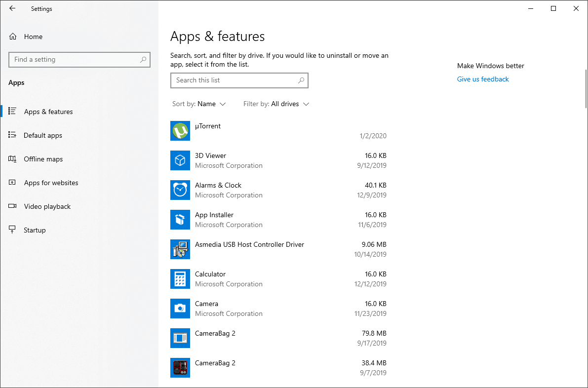The width and height of the screenshot is (588, 388).
Task: Open the Filter by All drives dropdown
Action: click(276, 104)
